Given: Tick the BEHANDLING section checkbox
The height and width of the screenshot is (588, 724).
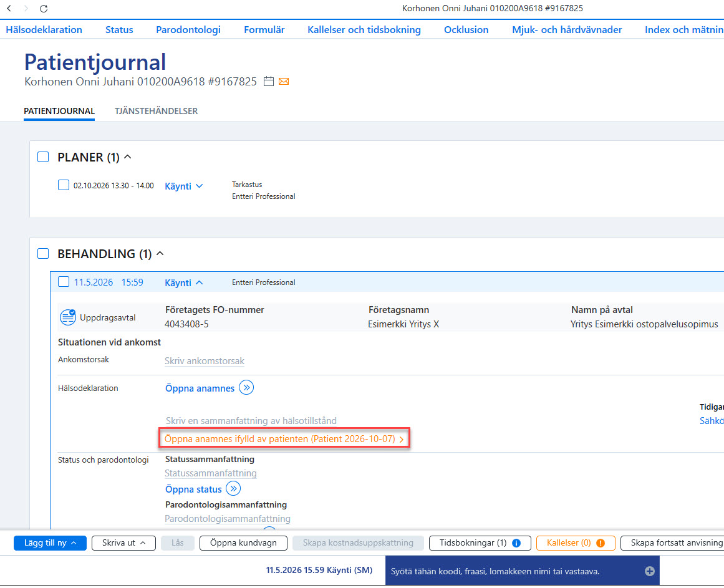Looking at the screenshot, I should point(43,253).
